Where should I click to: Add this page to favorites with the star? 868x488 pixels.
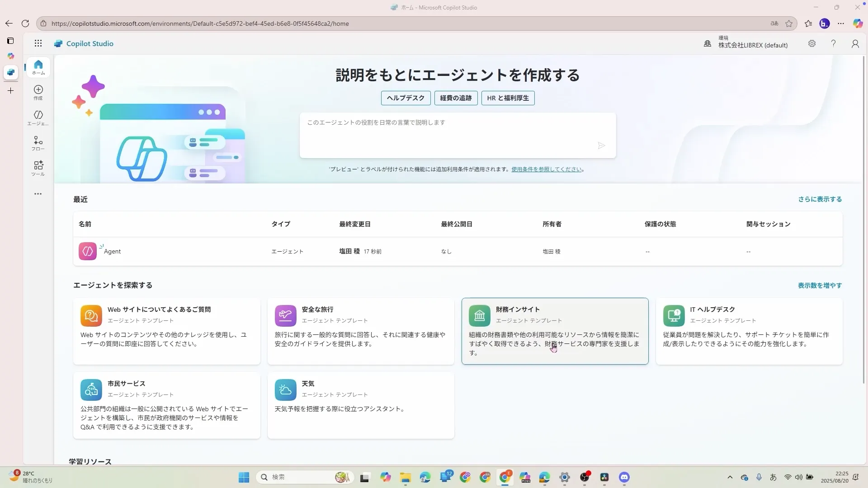tap(789, 23)
